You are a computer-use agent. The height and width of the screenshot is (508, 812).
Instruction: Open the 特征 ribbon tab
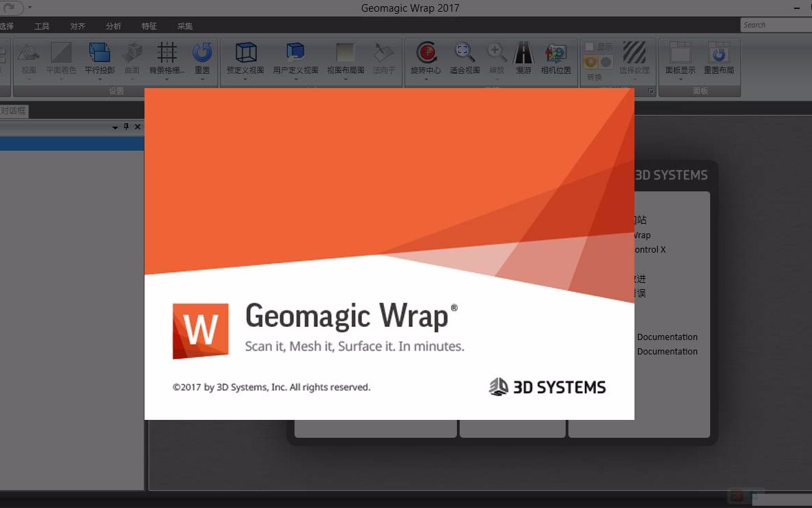(149, 26)
